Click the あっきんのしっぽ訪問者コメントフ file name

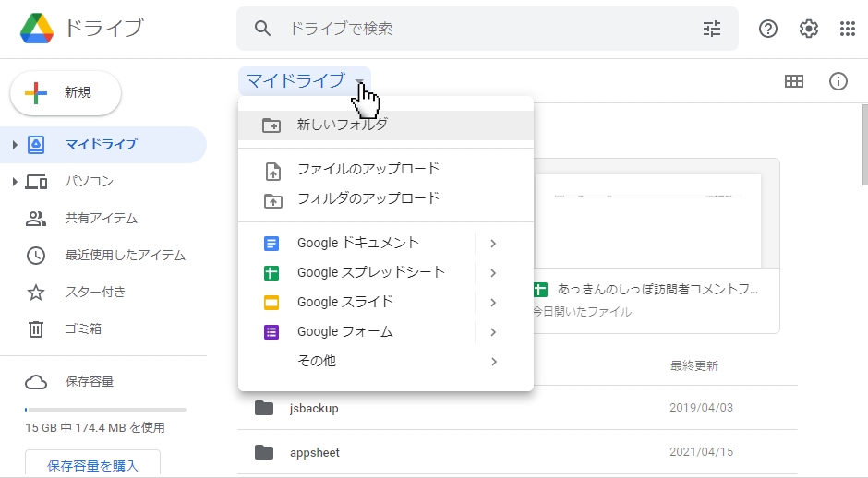[657, 290]
